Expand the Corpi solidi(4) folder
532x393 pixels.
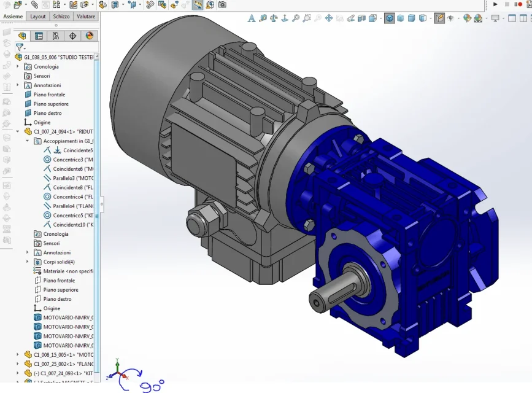pyautogui.click(x=28, y=262)
